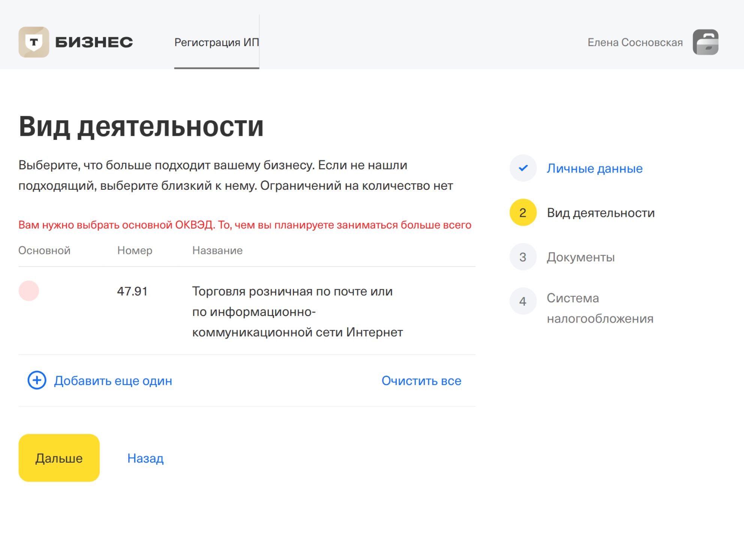The image size is (744, 560).
Task: Click the plus icon beside «Добавить еще один»
Action: coord(36,380)
